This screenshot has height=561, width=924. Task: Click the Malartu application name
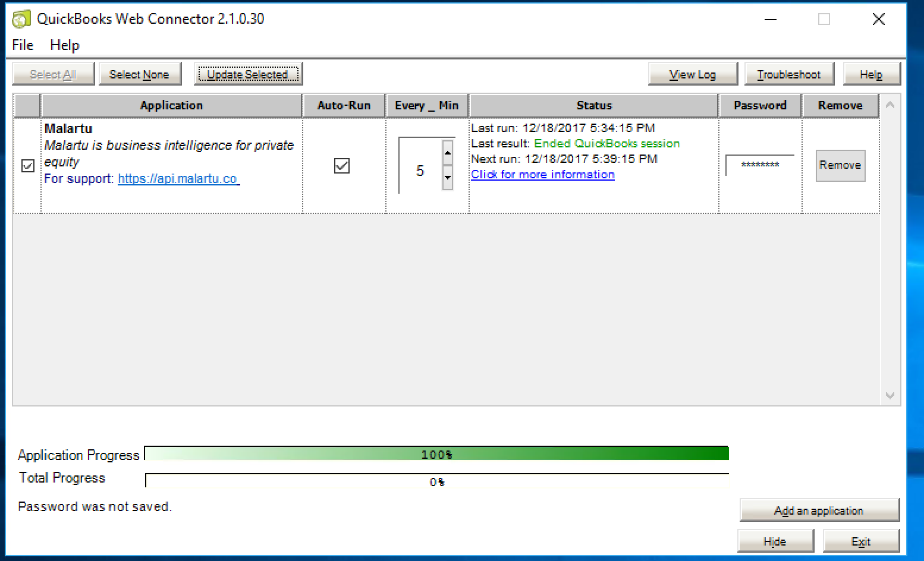pyautogui.click(x=68, y=129)
